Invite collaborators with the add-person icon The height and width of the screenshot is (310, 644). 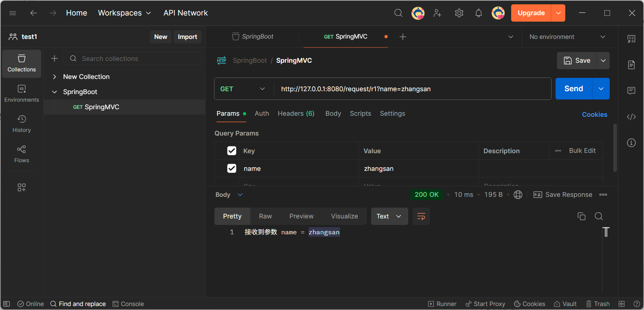[x=438, y=13]
